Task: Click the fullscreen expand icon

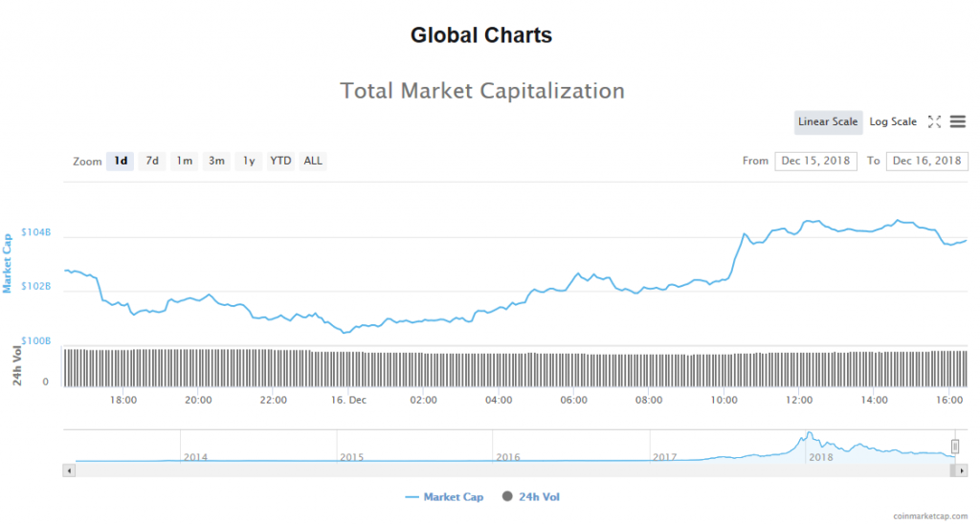Action: point(935,122)
